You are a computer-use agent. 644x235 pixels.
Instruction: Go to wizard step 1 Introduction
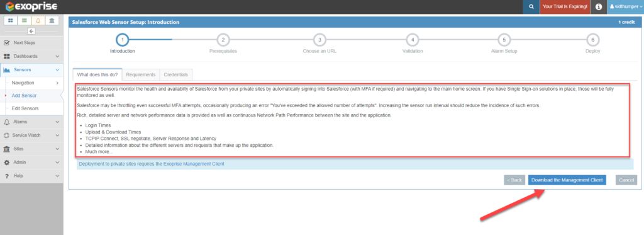click(123, 40)
